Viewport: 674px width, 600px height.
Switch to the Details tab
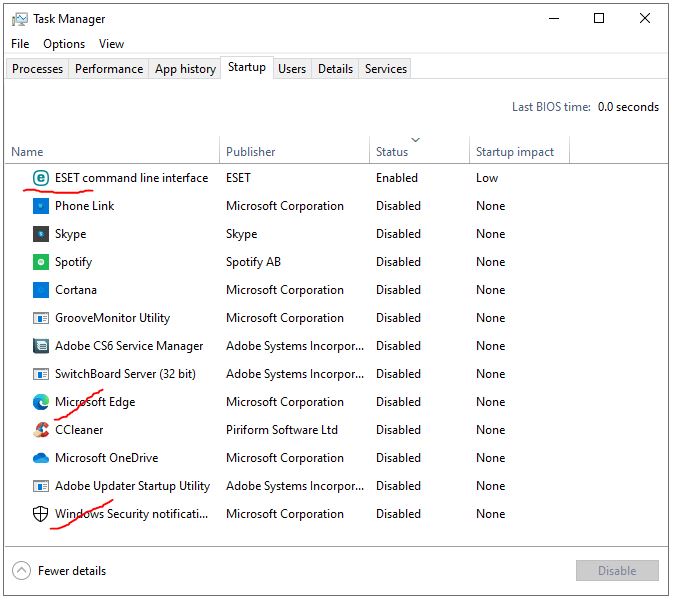tap(335, 69)
